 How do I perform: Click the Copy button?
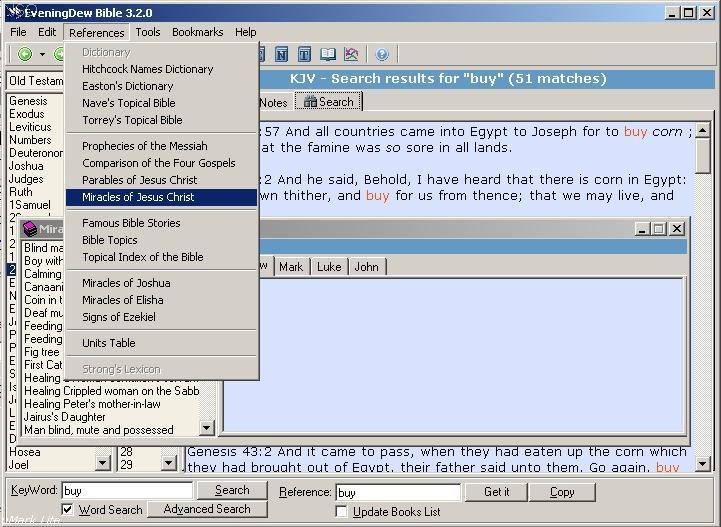point(562,492)
